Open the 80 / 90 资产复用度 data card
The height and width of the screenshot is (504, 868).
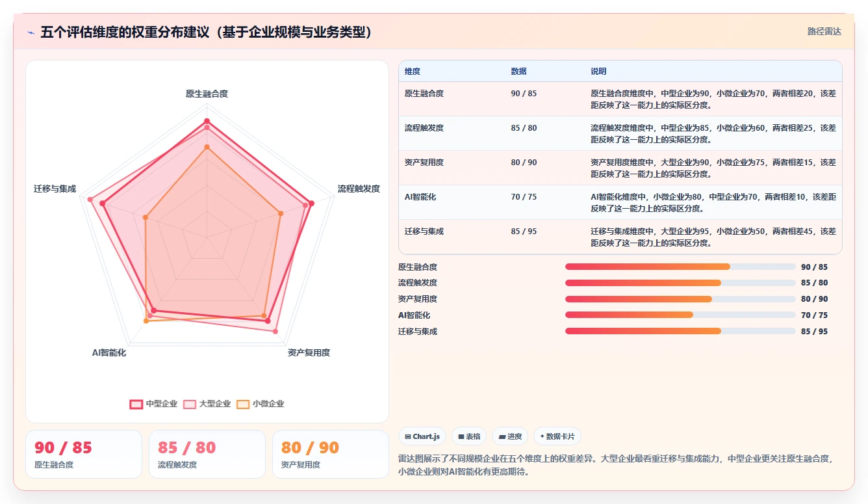[331, 454]
